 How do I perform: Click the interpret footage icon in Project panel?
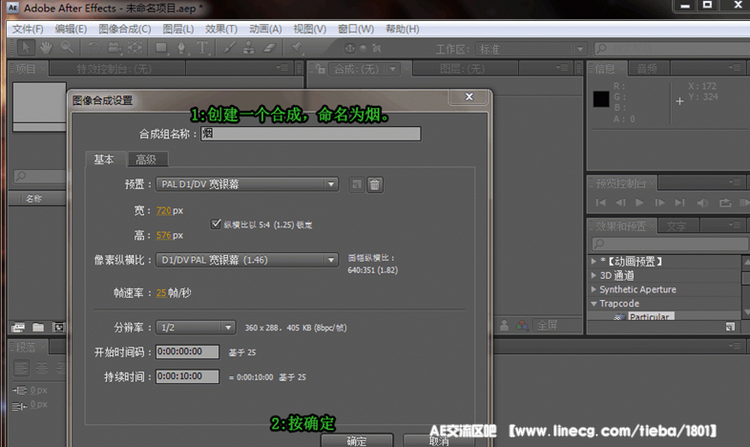[x=18, y=327]
